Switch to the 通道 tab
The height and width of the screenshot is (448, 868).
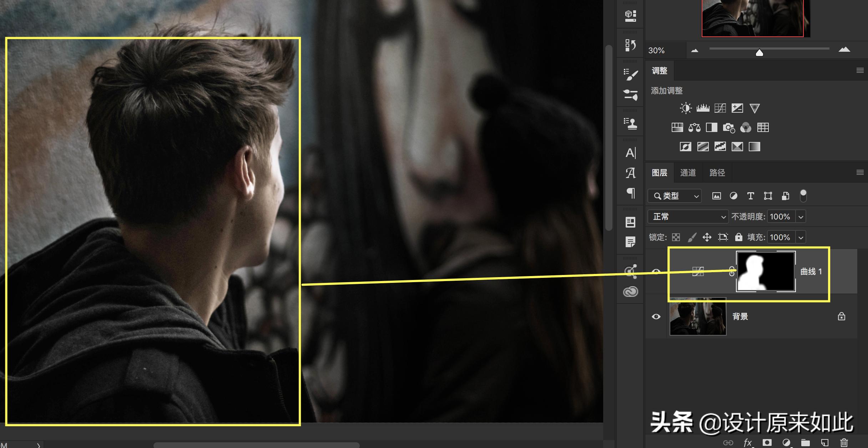[x=688, y=173]
